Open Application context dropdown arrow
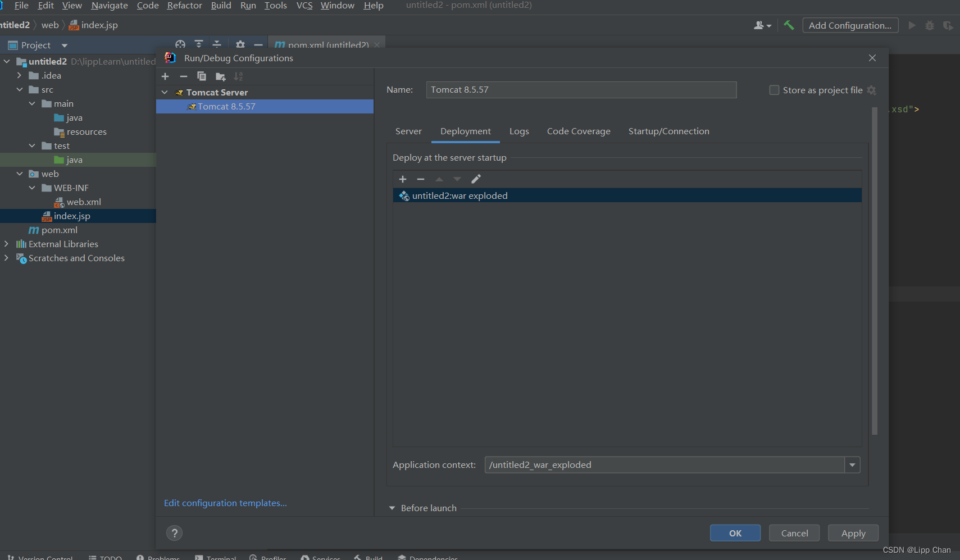 (853, 465)
